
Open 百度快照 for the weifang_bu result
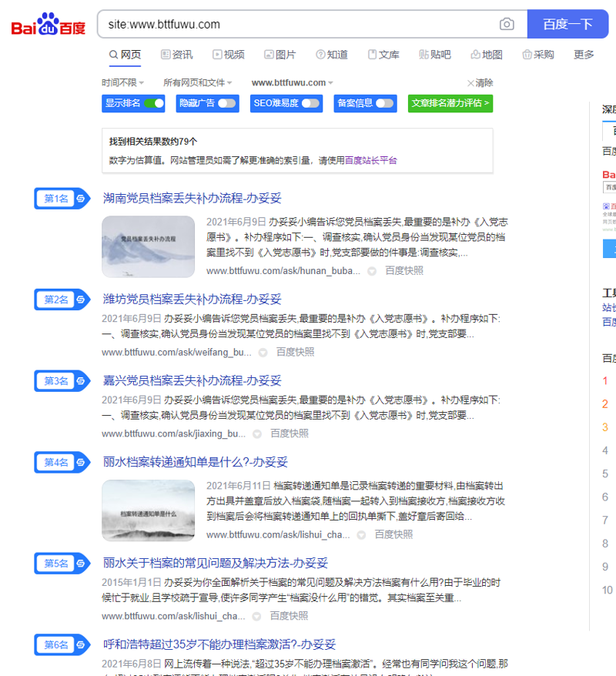coord(295,352)
